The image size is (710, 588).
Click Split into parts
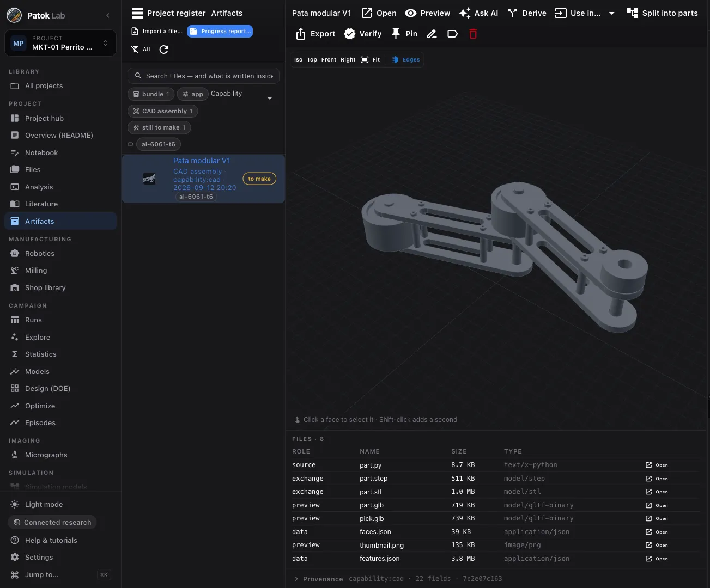click(x=662, y=13)
